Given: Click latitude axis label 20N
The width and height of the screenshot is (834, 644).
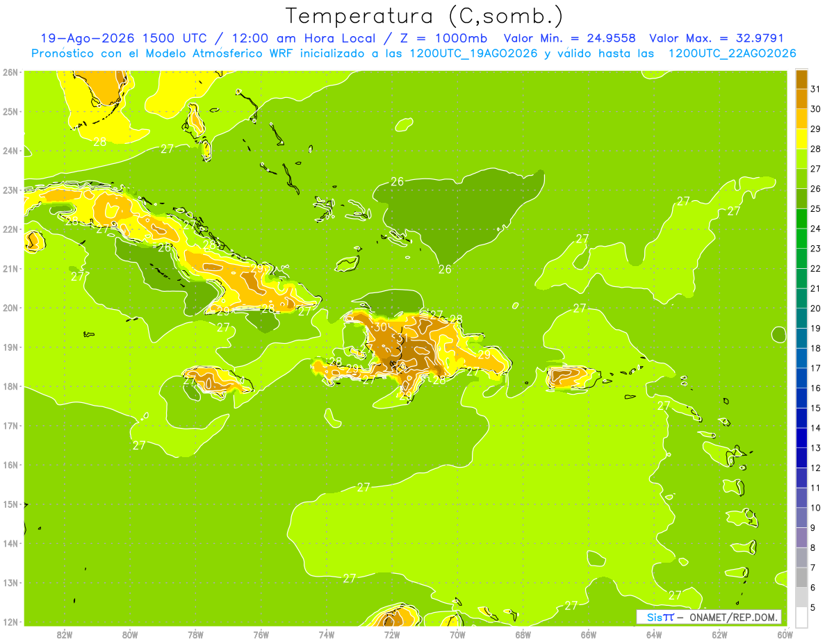Looking at the screenshot, I should (x=10, y=308).
